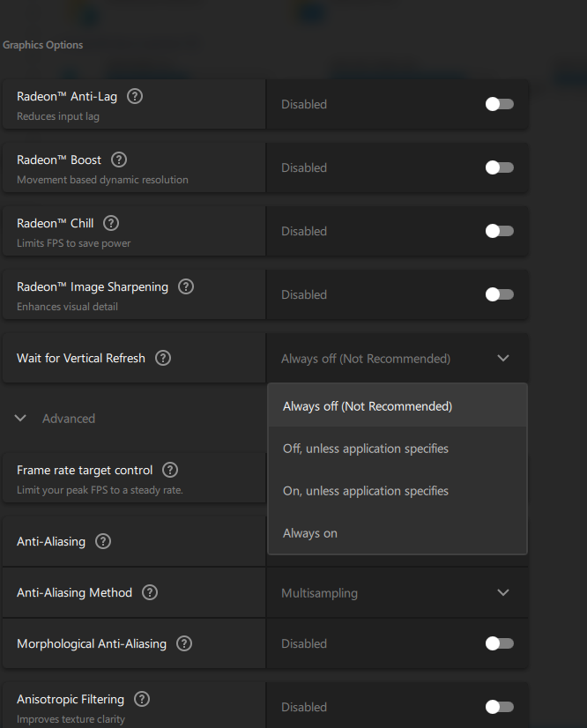Turn on the Radeon Boost switch

click(x=499, y=167)
